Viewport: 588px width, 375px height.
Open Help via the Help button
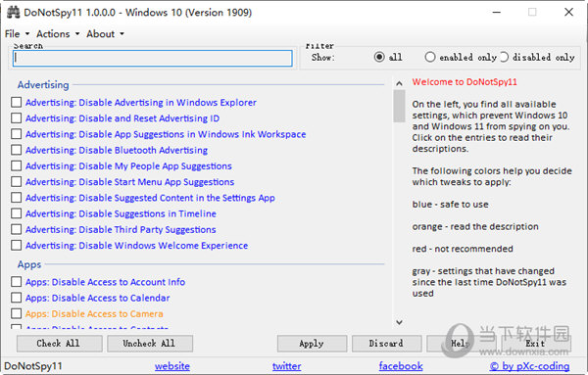click(462, 344)
